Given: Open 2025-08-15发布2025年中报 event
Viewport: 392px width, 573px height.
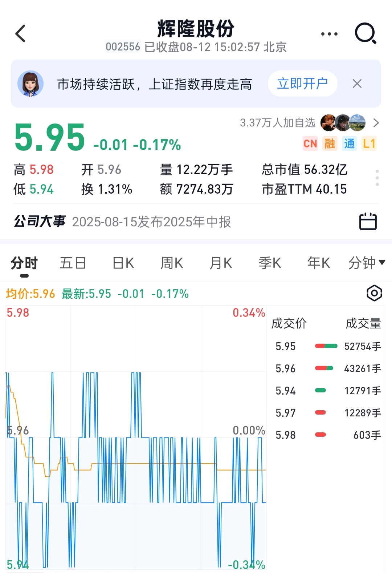Looking at the screenshot, I should click(x=151, y=222).
